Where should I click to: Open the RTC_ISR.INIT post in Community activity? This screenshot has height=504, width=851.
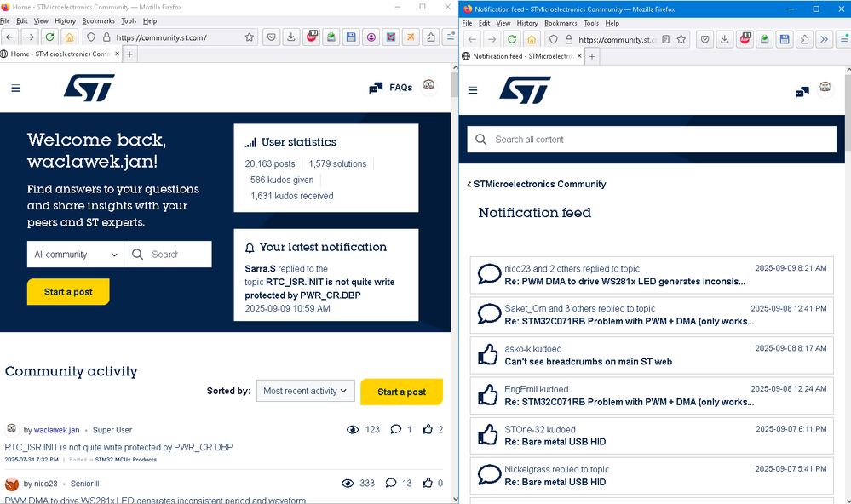coord(119,447)
